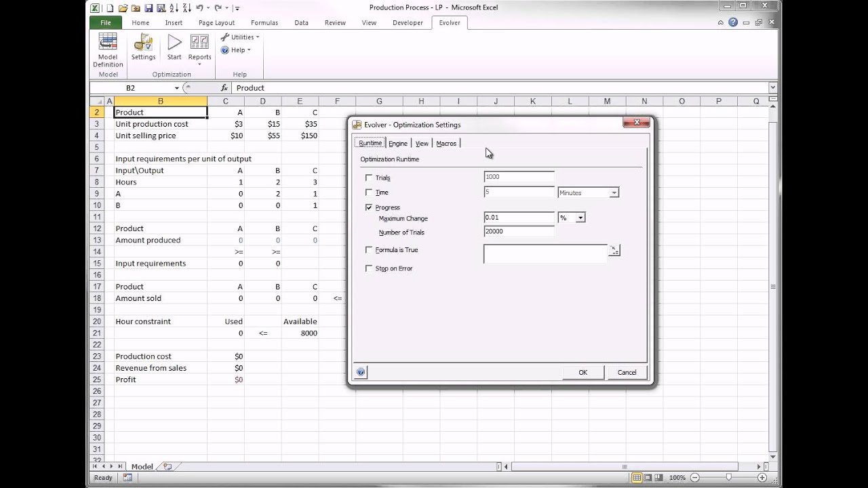Expand the Name Box dropdown
Viewport: 868px width, 488px height.
point(177,88)
